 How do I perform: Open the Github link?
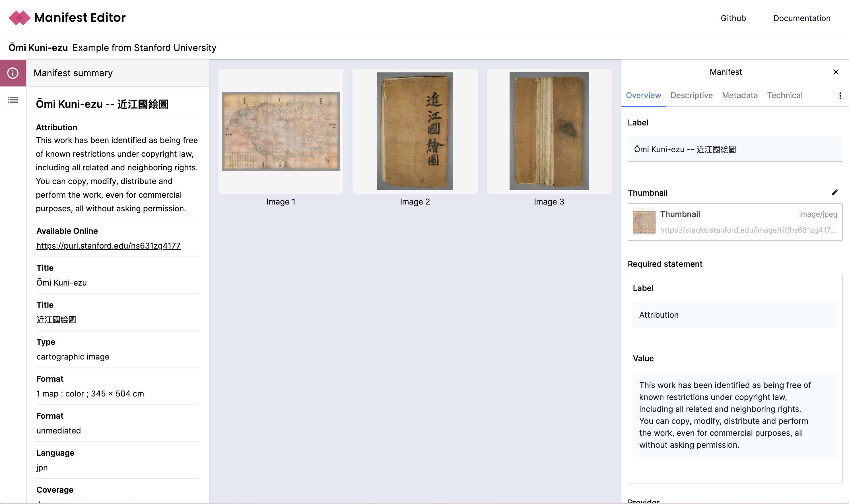(733, 18)
